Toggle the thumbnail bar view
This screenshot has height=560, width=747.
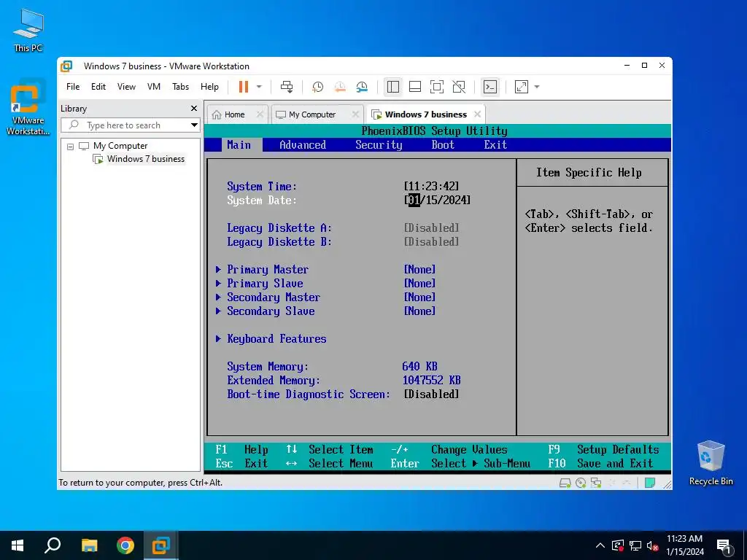pos(415,87)
